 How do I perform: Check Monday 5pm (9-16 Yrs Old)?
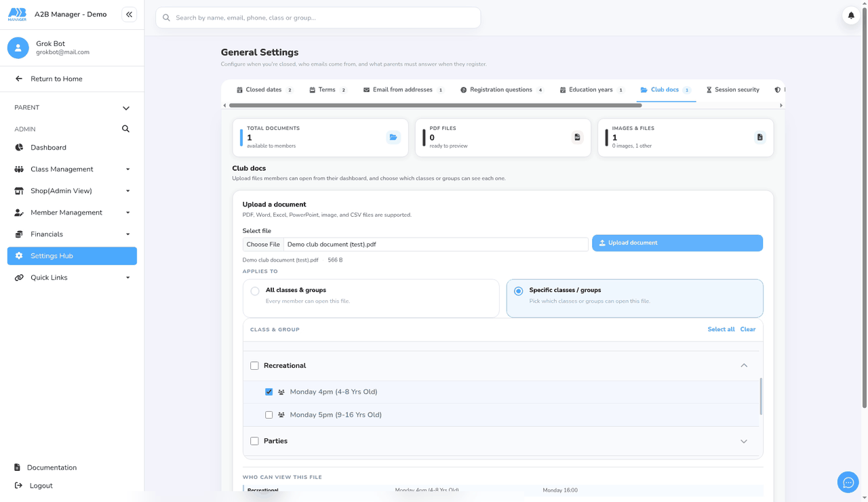point(269,415)
